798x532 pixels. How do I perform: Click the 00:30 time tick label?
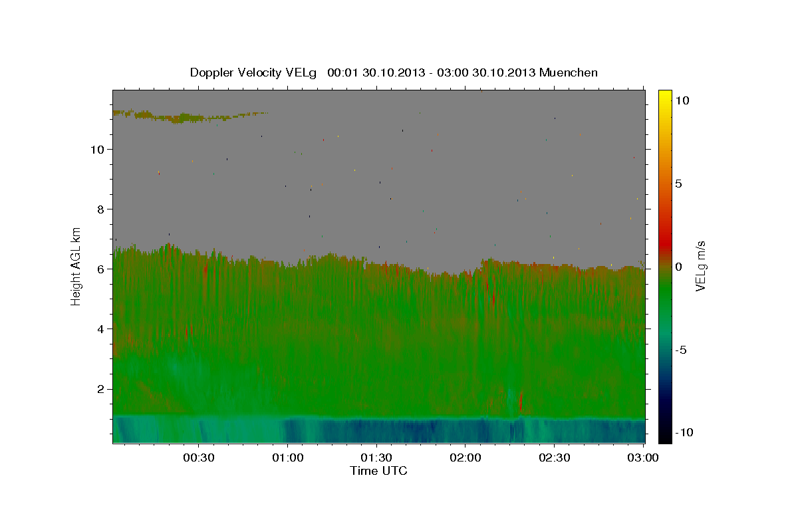coord(199,458)
